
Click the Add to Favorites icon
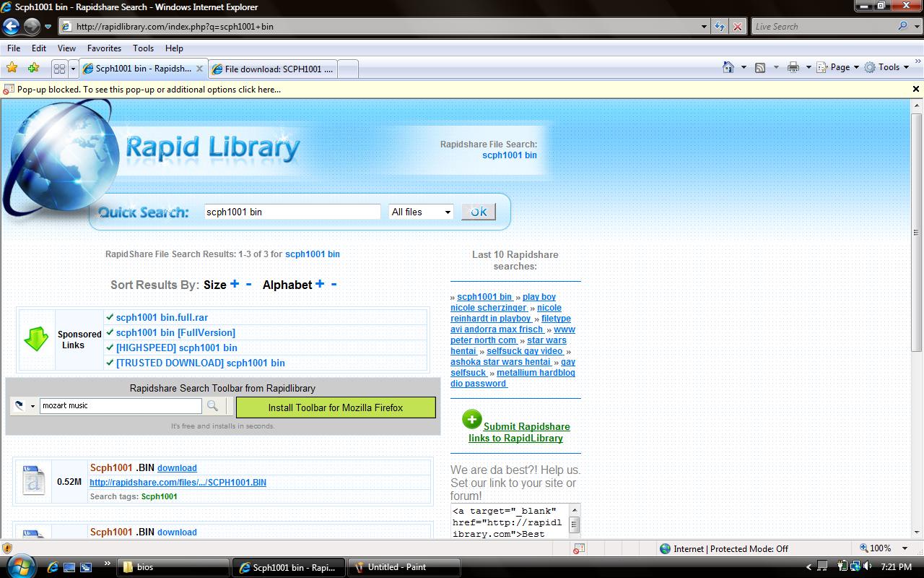point(33,68)
